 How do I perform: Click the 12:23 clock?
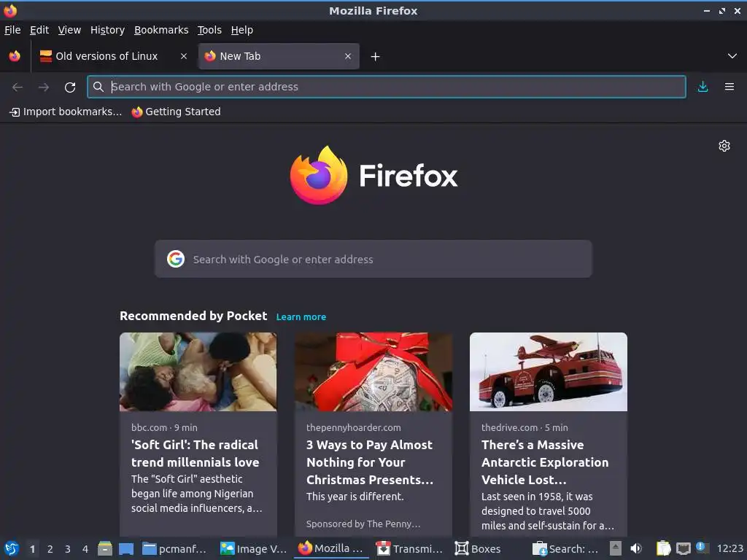point(729,549)
